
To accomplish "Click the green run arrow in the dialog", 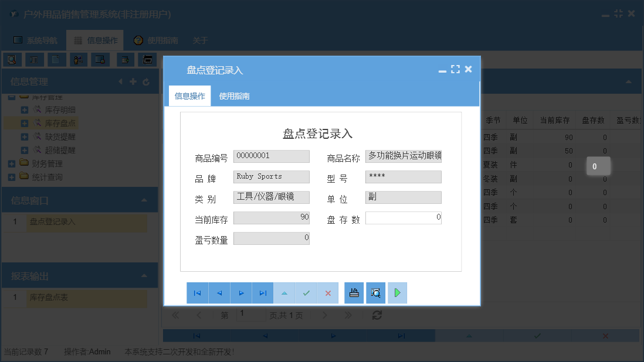I will (x=397, y=292).
